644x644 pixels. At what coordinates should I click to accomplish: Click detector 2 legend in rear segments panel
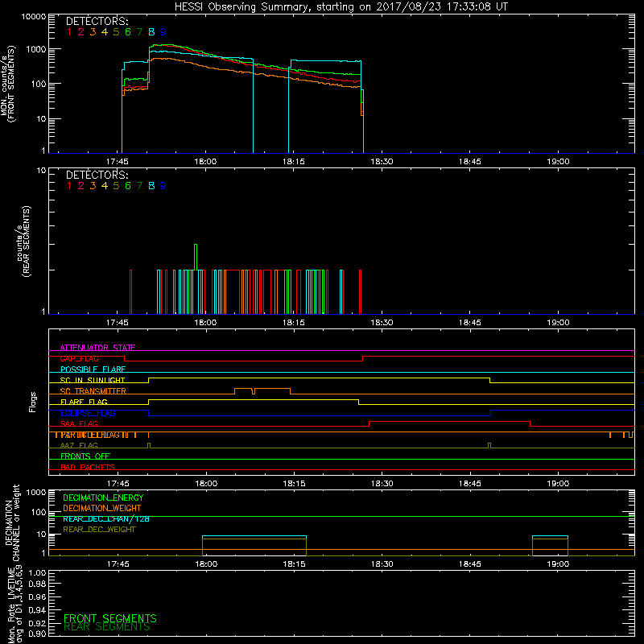point(81,186)
